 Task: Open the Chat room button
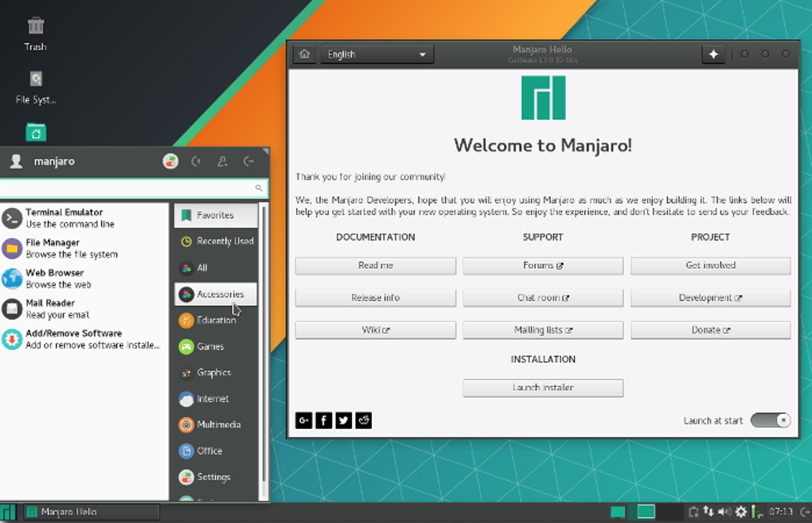click(x=543, y=298)
